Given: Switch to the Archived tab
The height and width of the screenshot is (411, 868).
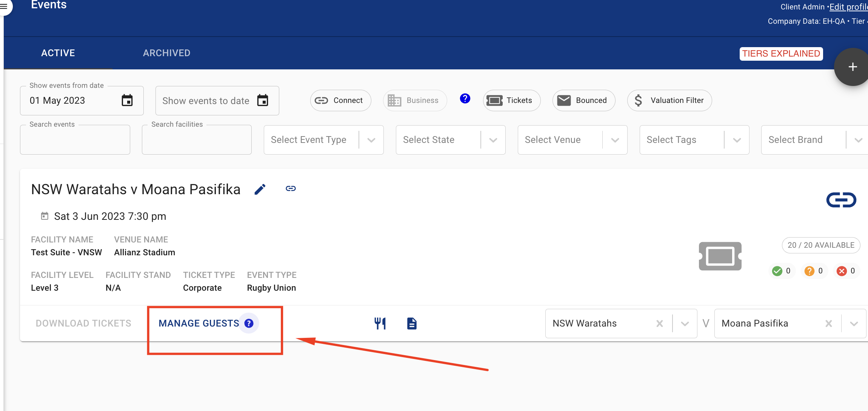Looking at the screenshot, I should (x=166, y=53).
